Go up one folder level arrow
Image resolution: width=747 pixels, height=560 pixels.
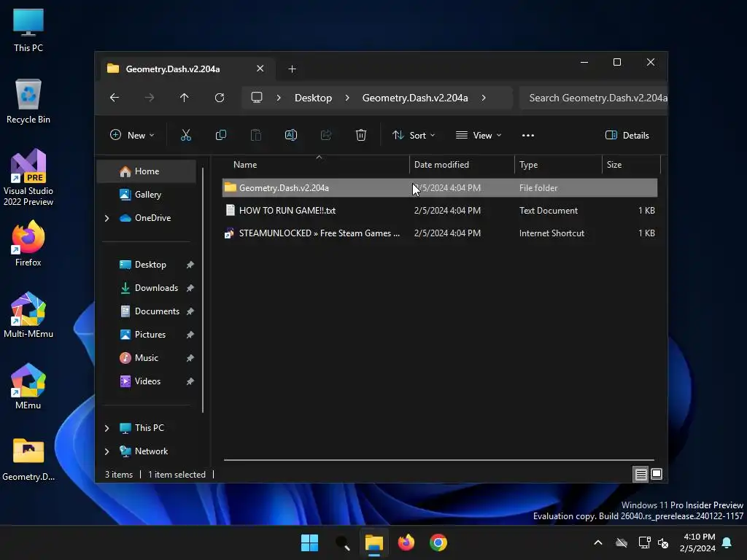click(x=185, y=98)
